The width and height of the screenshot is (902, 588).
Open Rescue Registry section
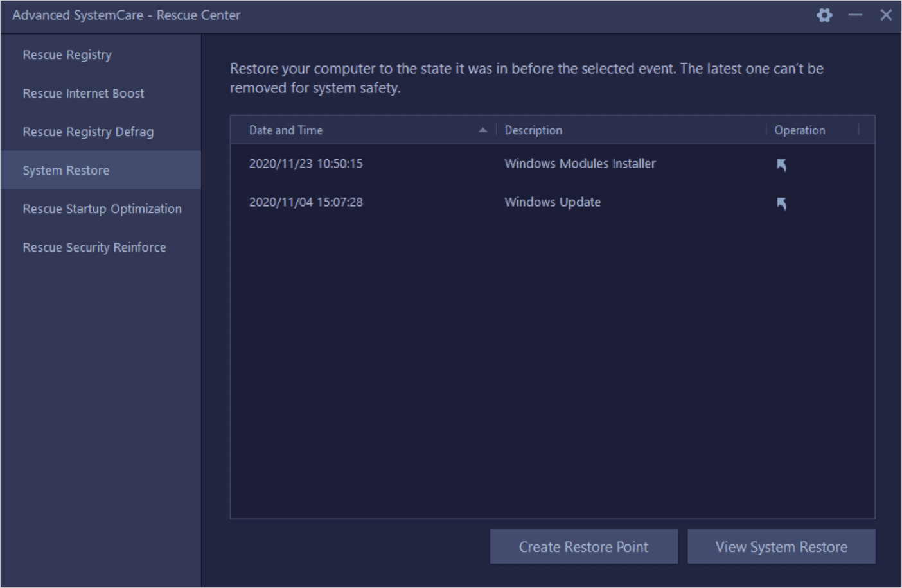101,55
